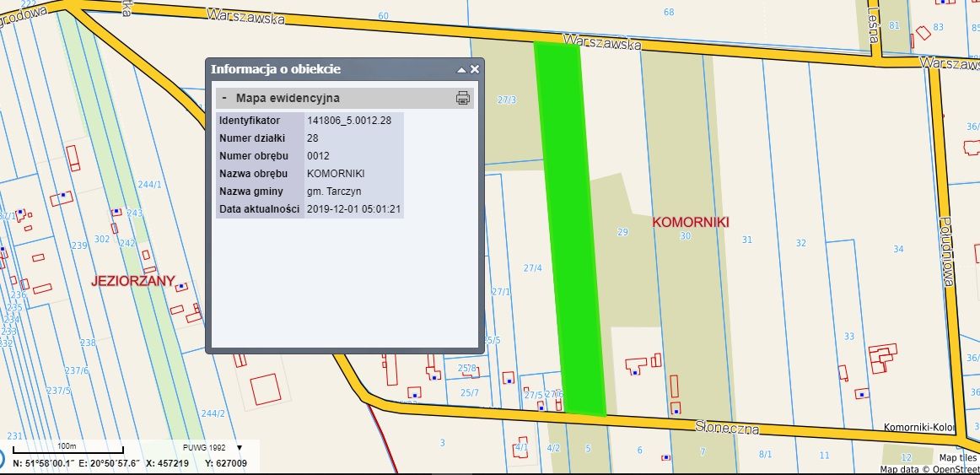The height and width of the screenshot is (475, 980).
Task: Click parcel label 244/2 on the map
Action: coord(213,413)
